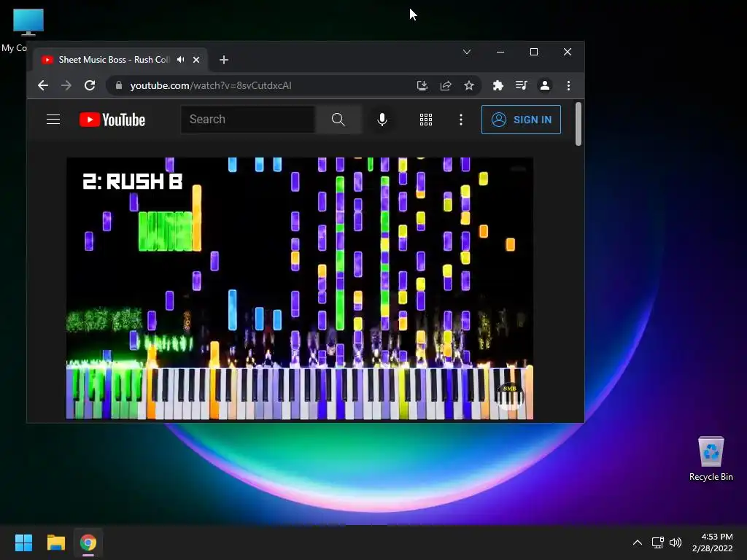Maximize the Chrome window

[534, 52]
